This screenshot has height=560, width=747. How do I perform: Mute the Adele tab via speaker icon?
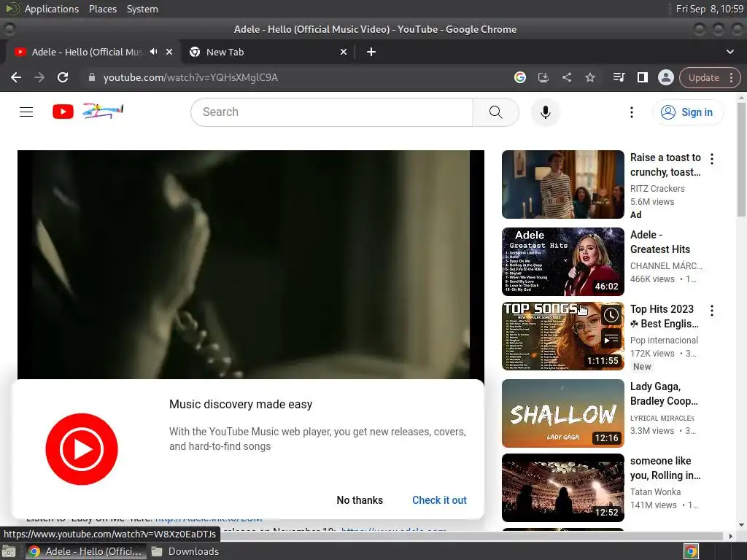click(x=153, y=52)
